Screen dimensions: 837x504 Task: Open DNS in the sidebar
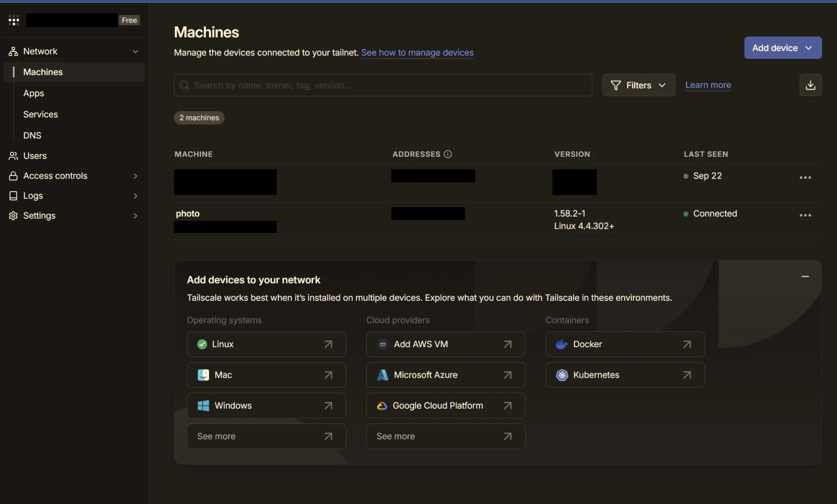click(32, 136)
